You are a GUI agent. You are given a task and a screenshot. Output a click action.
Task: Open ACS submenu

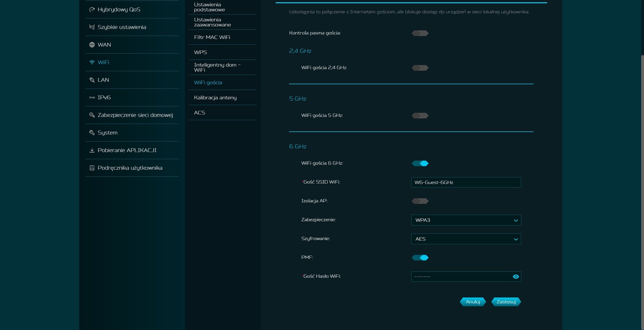223,113
